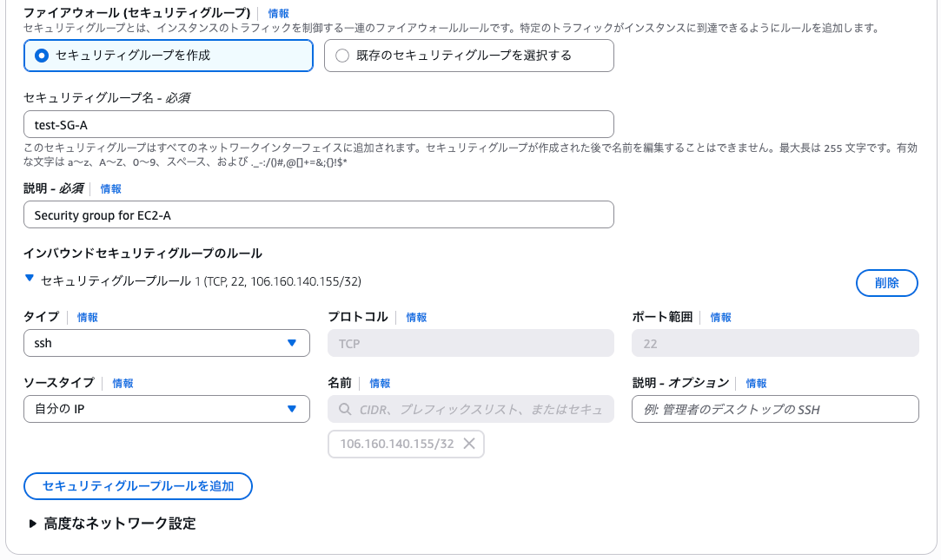Open the 情報 link beside 名前
Screen dimensions: 941x560
point(380,383)
